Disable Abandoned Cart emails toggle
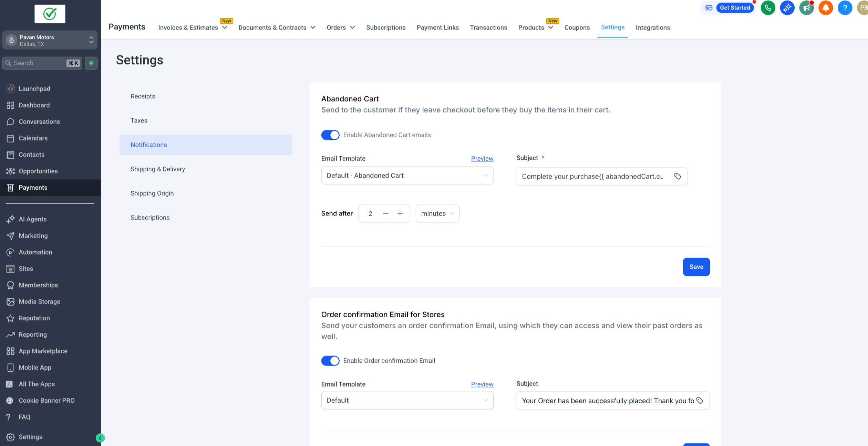This screenshot has width=868, height=446. (330, 135)
